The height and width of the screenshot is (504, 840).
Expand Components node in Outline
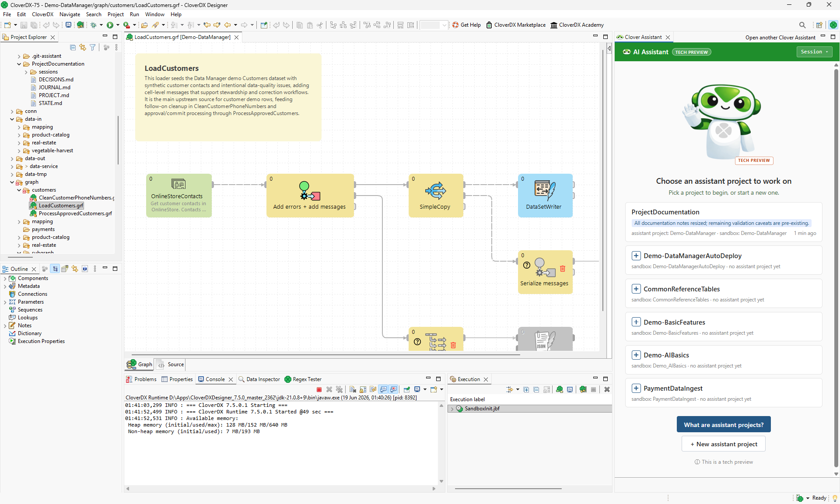pos(5,278)
